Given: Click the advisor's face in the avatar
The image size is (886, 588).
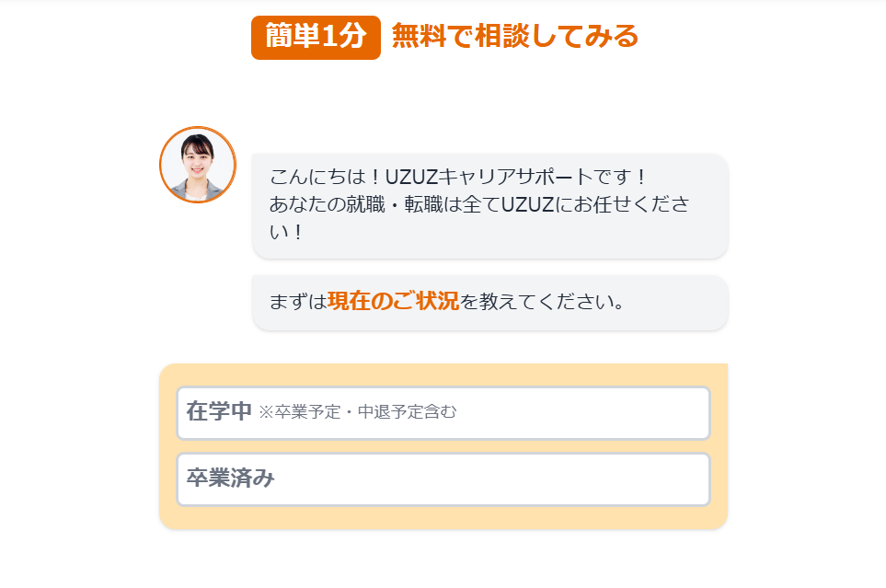Looking at the screenshot, I should coord(198,157).
